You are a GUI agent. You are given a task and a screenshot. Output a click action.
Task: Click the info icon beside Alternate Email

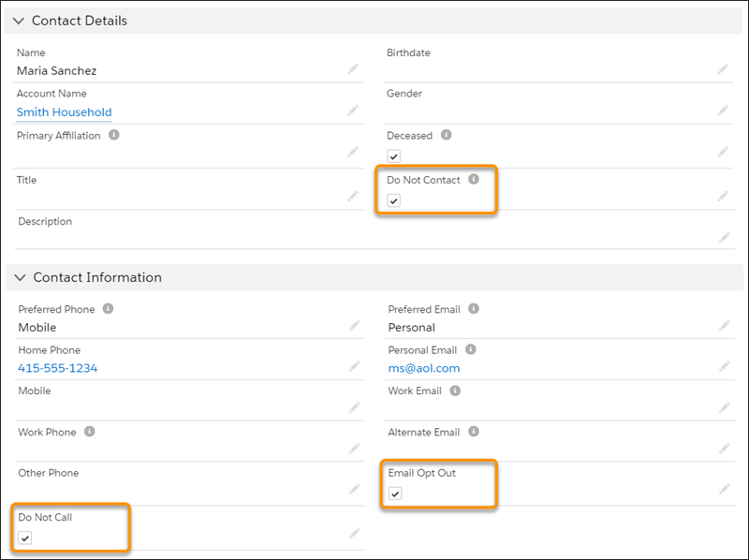tap(474, 432)
